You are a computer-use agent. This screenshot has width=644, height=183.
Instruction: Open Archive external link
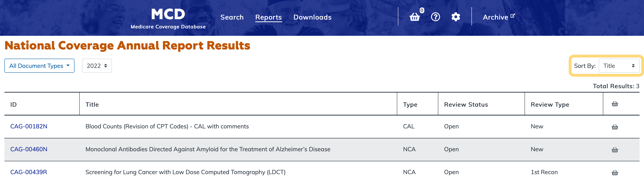[x=499, y=17]
